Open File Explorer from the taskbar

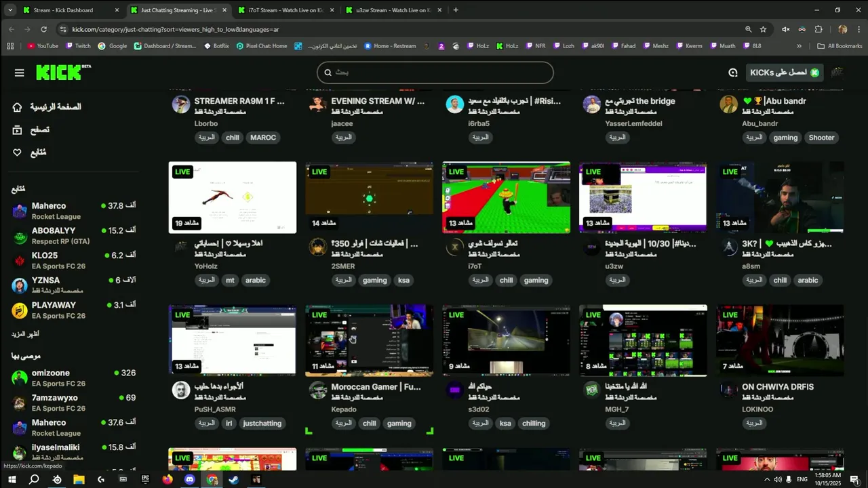tap(79, 479)
